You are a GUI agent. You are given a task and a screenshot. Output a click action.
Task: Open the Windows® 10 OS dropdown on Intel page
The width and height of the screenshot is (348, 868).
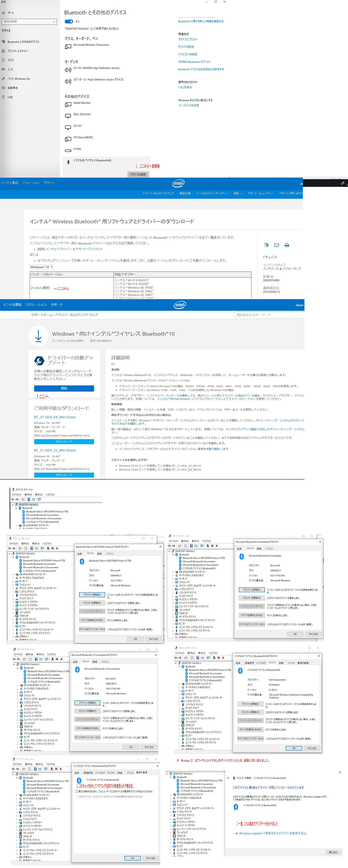click(x=41, y=267)
